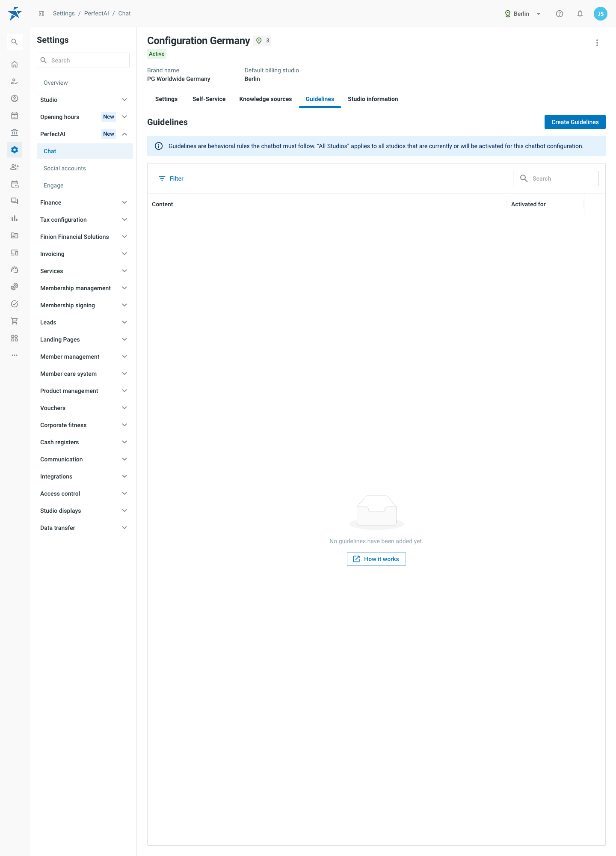Open Engage under PerfectAI

85,185
